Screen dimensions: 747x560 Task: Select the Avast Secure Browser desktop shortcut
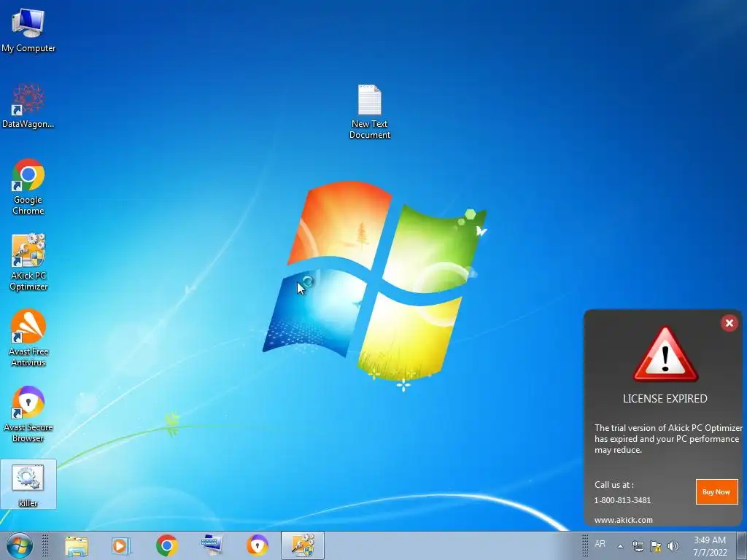click(x=28, y=414)
